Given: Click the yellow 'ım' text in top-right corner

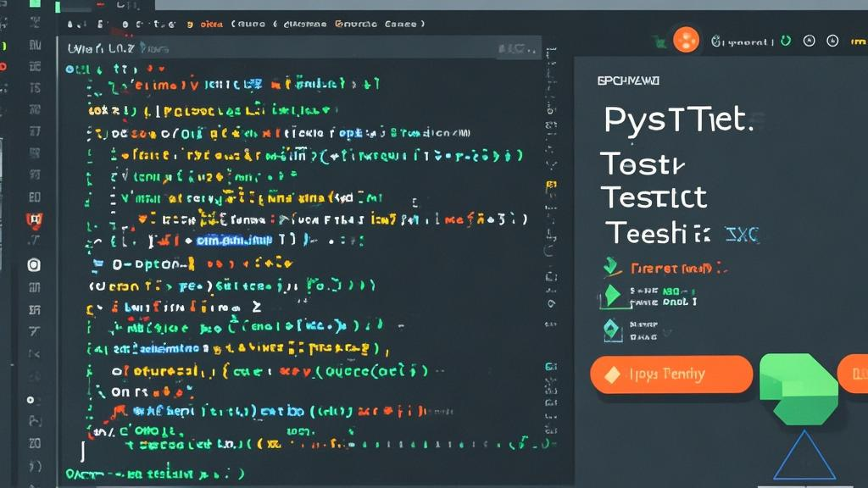Looking at the screenshot, I should (859, 42).
